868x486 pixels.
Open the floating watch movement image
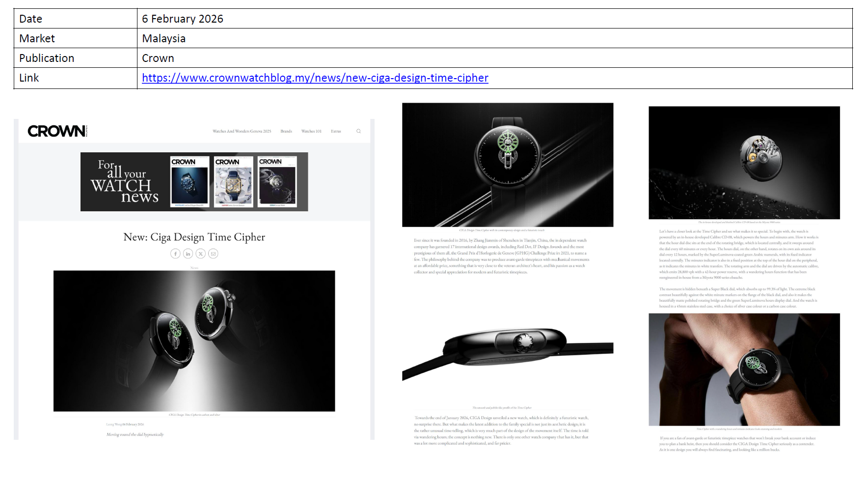[744, 163]
